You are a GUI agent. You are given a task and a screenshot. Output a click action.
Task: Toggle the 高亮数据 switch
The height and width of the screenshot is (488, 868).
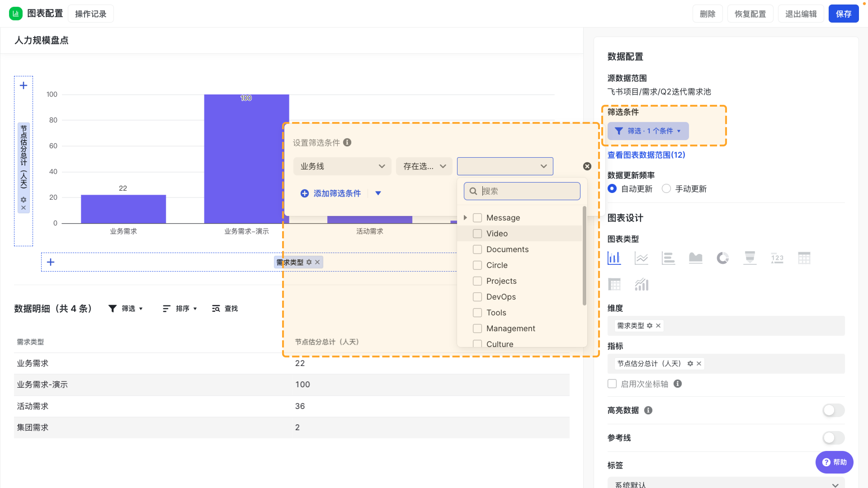click(833, 410)
